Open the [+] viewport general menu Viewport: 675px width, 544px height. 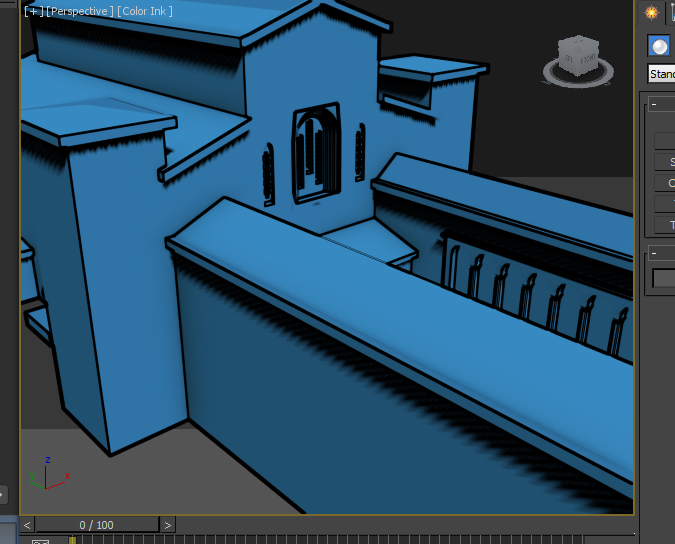click(x=33, y=11)
